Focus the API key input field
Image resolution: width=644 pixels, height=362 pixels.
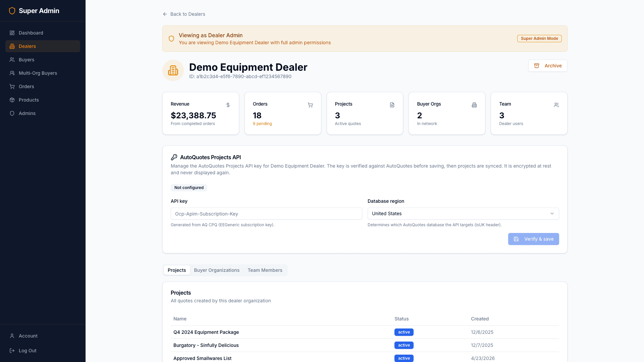[266, 214]
